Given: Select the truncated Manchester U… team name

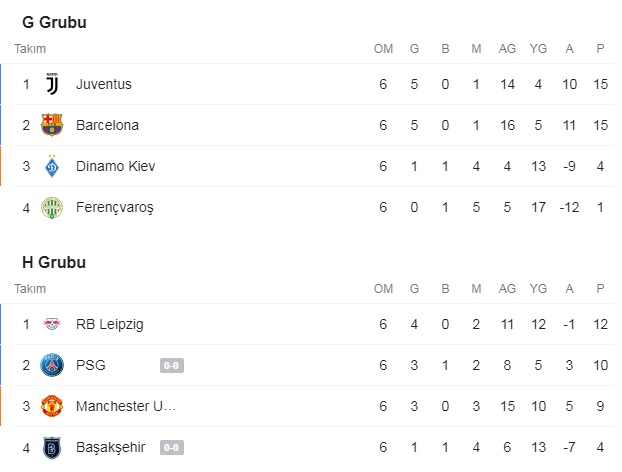Looking at the screenshot, I should [126, 406].
